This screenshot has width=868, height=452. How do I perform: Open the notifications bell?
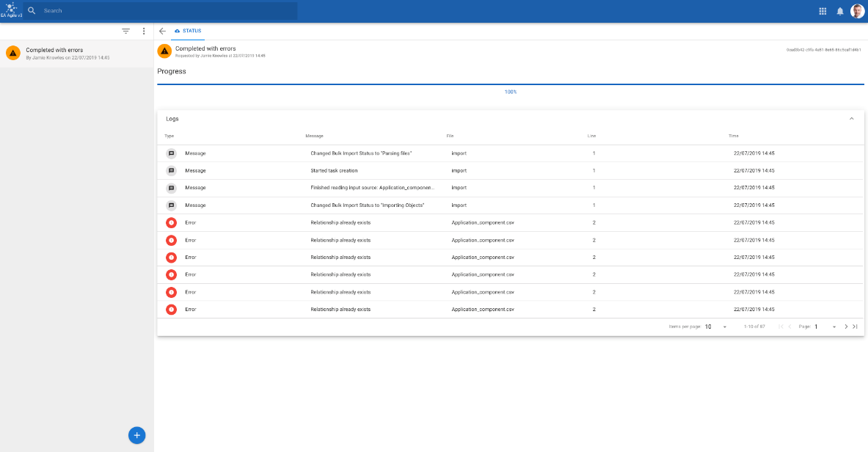point(840,11)
